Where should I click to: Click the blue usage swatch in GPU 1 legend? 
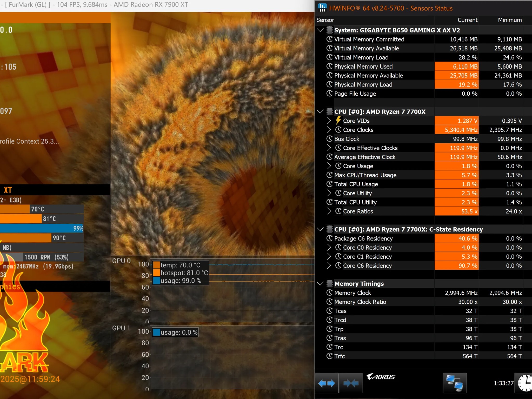click(156, 332)
